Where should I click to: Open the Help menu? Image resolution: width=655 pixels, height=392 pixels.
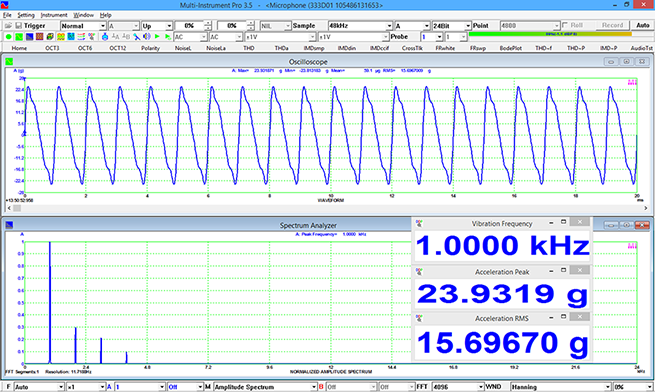tap(105, 15)
